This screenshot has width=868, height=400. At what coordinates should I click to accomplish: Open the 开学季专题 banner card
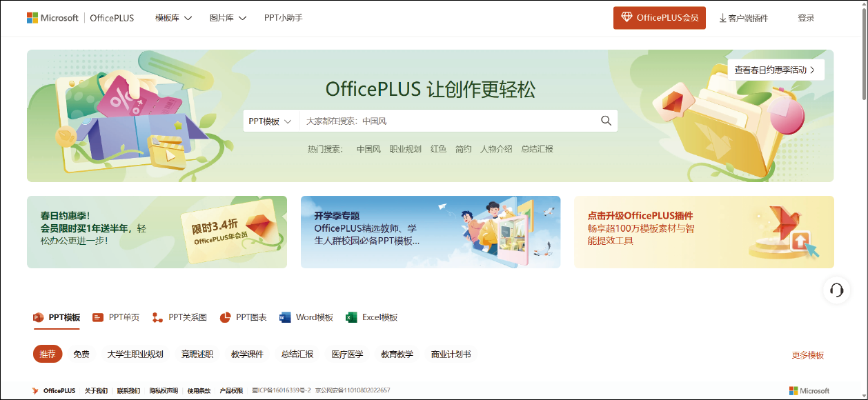tap(431, 232)
